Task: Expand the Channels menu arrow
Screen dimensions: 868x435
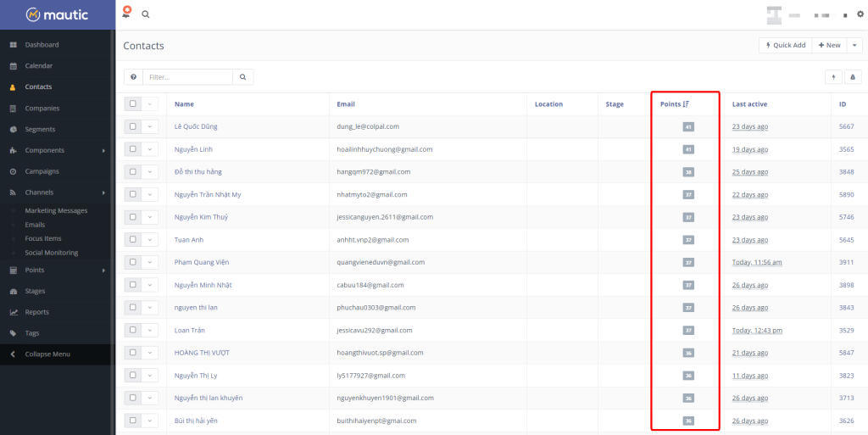Action: click(103, 192)
